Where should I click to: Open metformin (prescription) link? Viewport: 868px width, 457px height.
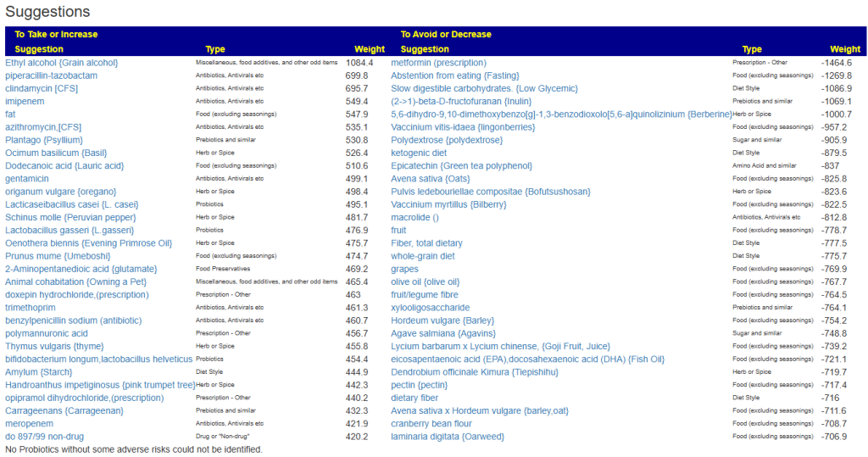point(438,63)
